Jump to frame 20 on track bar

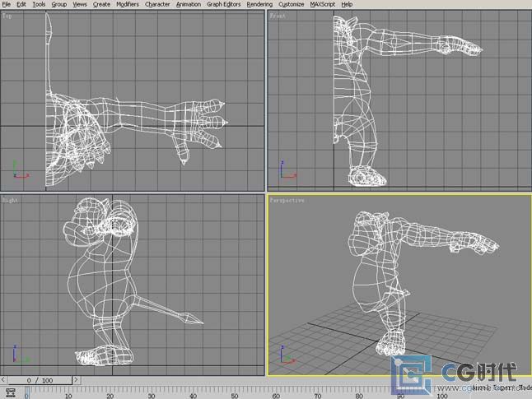110,395
